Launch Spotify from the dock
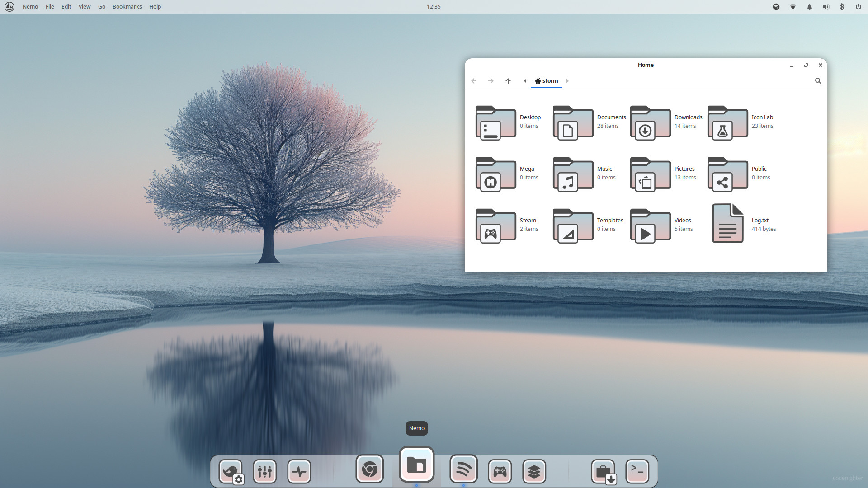The image size is (868, 488). pyautogui.click(x=463, y=469)
